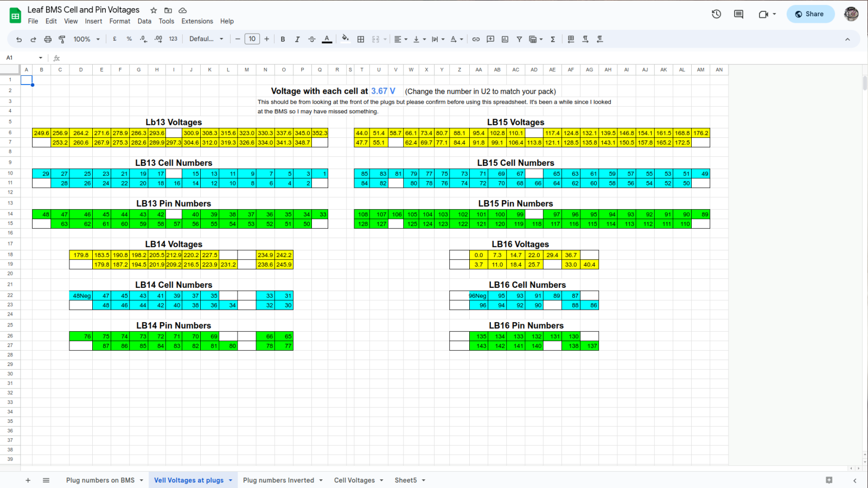
Task: Print the spreadsheet
Action: tap(48, 39)
